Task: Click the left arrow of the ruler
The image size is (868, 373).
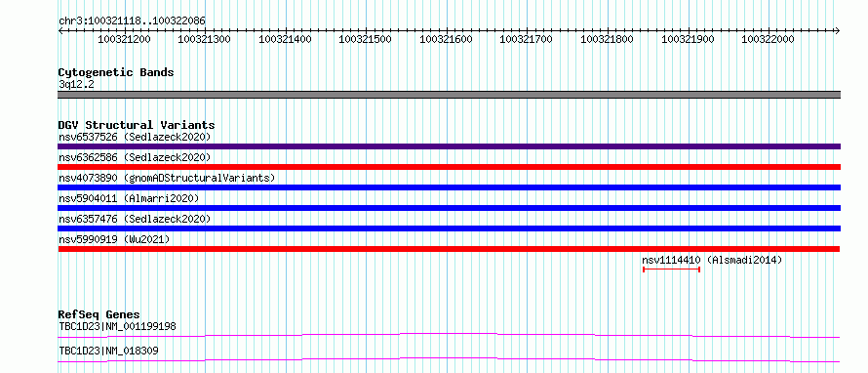Action: pyautogui.click(x=60, y=30)
